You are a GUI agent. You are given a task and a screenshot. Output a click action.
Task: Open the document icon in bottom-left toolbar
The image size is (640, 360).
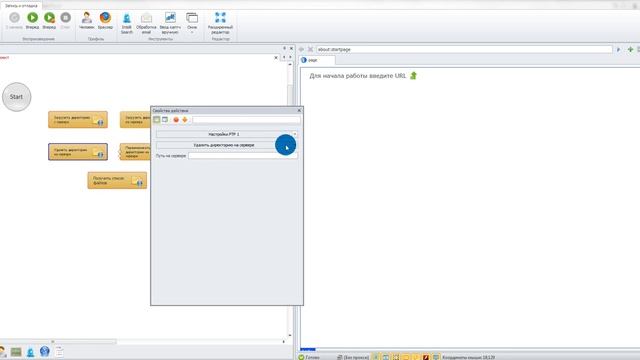point(59,351)
